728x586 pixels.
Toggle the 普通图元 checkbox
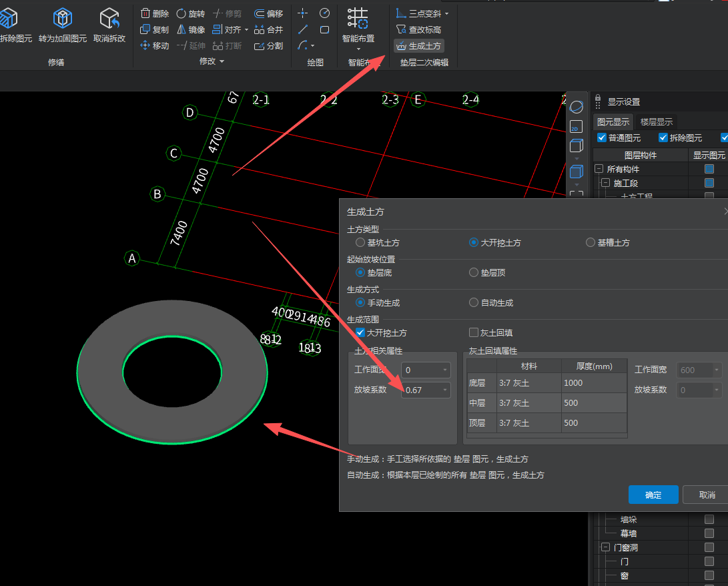(602, 137)
